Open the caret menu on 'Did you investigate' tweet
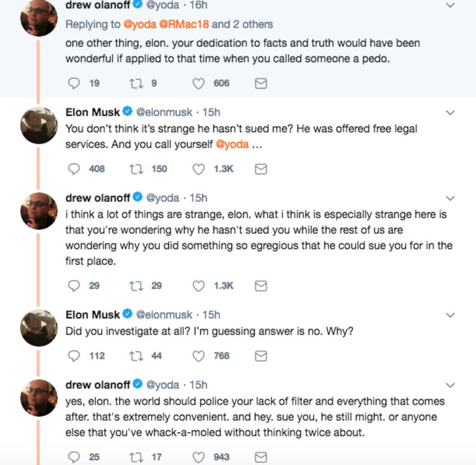Screen dimensions: 476x465 click(450, 315)
